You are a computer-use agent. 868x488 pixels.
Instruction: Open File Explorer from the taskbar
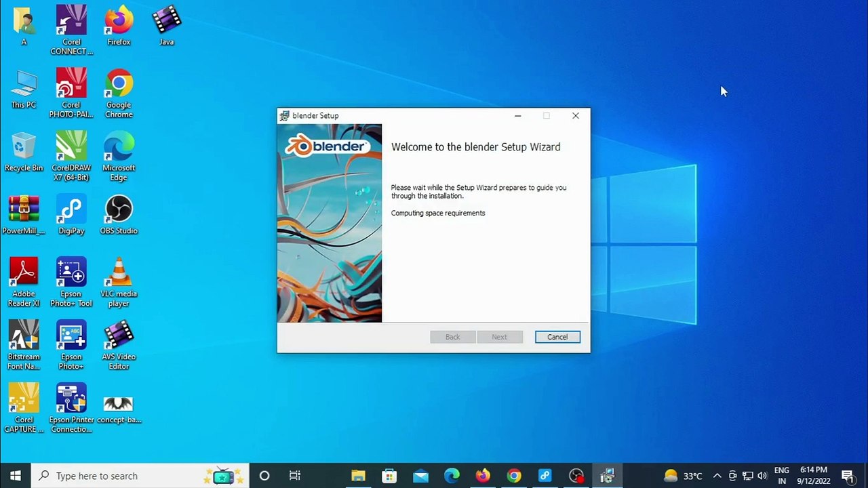click(358, 476)
